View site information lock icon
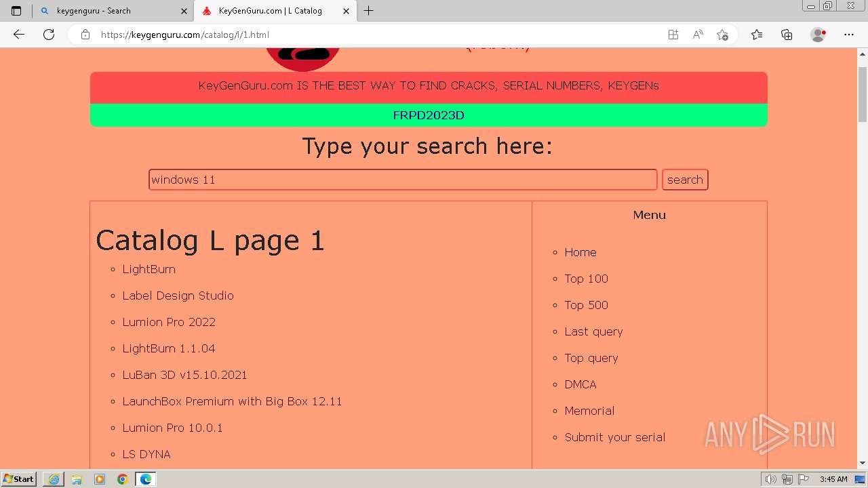This screenshot has width=868, height=488. (x=85, y=35)
